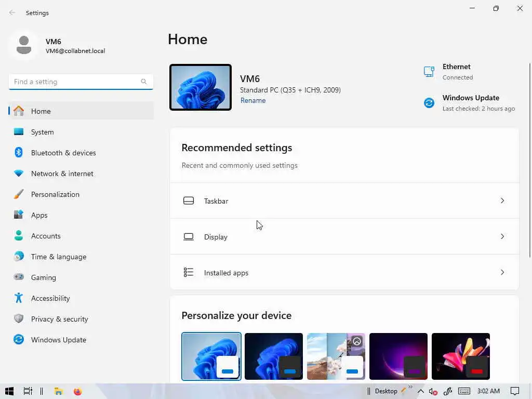
Task: Click the Ethernet monitor icon
Action: click(x=429, y=72)
